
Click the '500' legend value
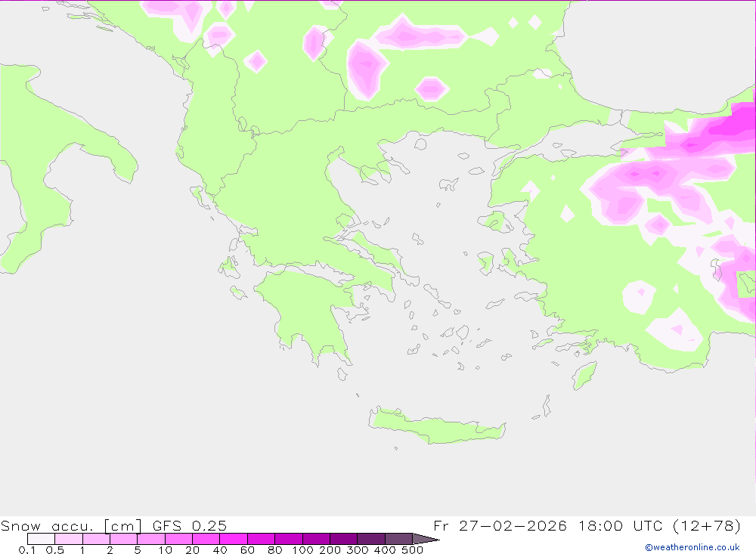click(412, 549)
